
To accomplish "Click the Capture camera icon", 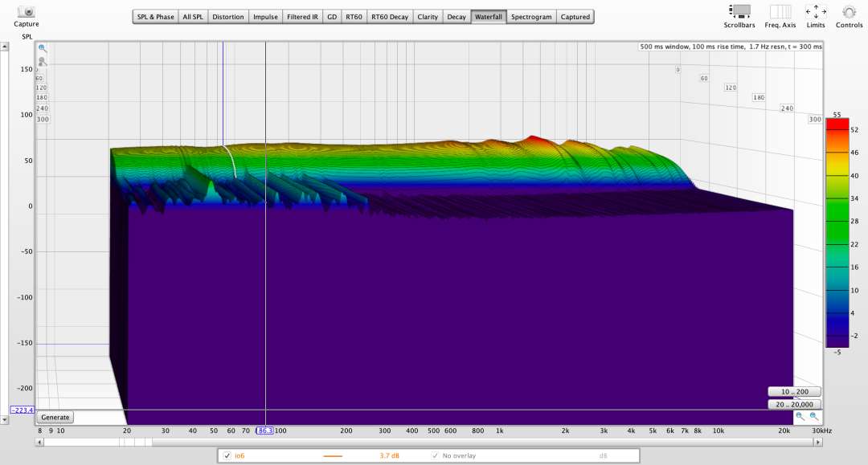I will [27, 12].
